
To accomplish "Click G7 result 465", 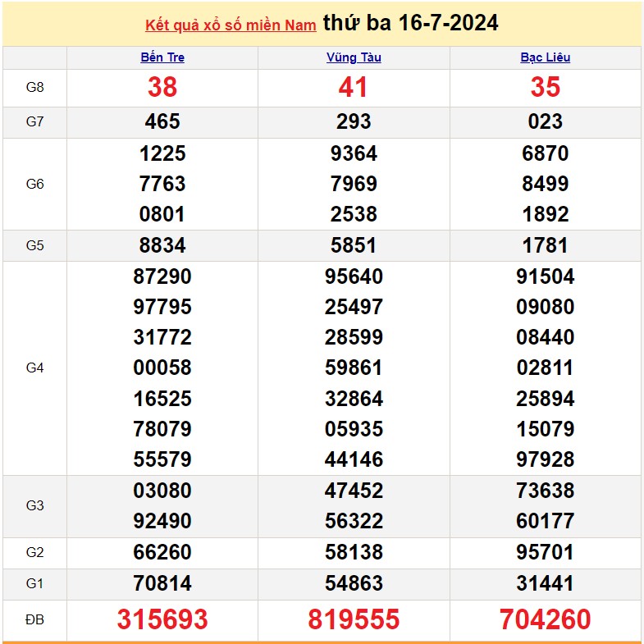I will tap(162, 121).
